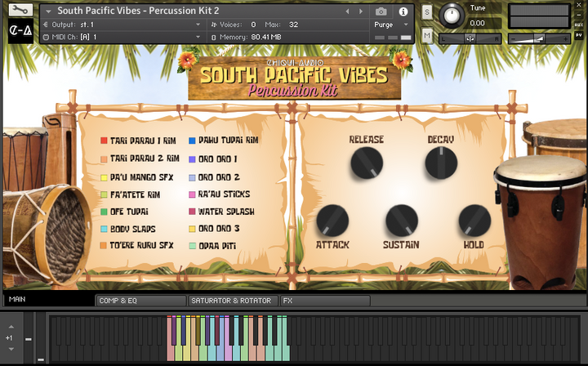This screenshot has width=588, height=366.
Task: Toggle the PV button
Action: pos(579,35)
